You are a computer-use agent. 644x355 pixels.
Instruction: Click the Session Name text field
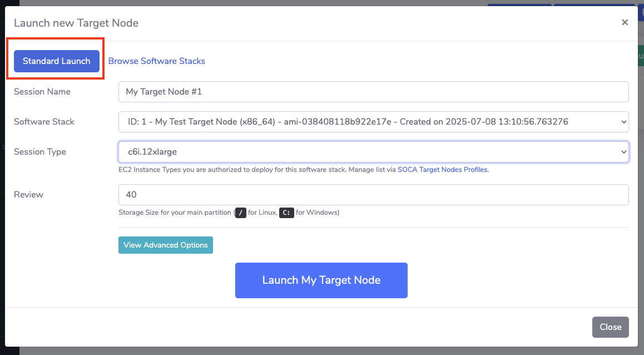pyautogui.click(x=373, y=92)
